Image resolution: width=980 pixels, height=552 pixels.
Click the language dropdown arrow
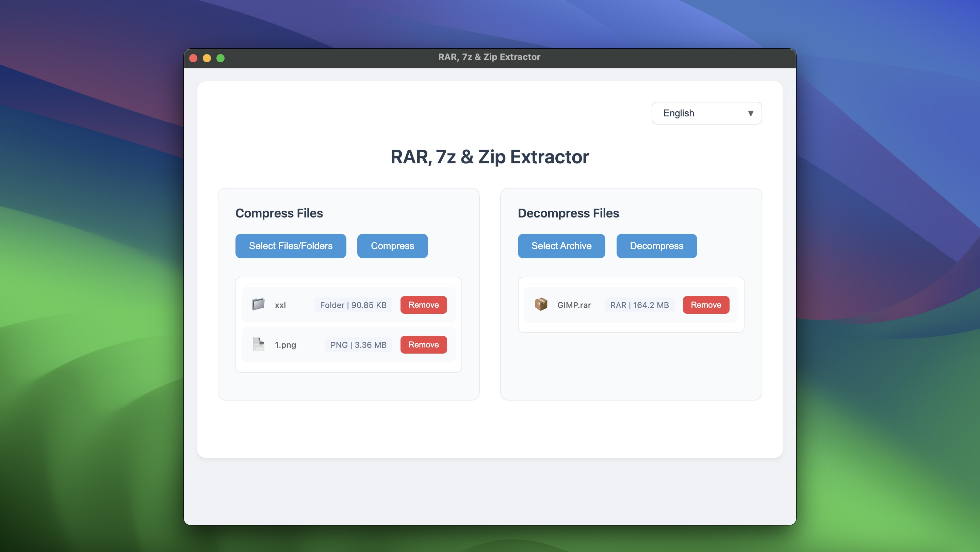click(750, 113)
